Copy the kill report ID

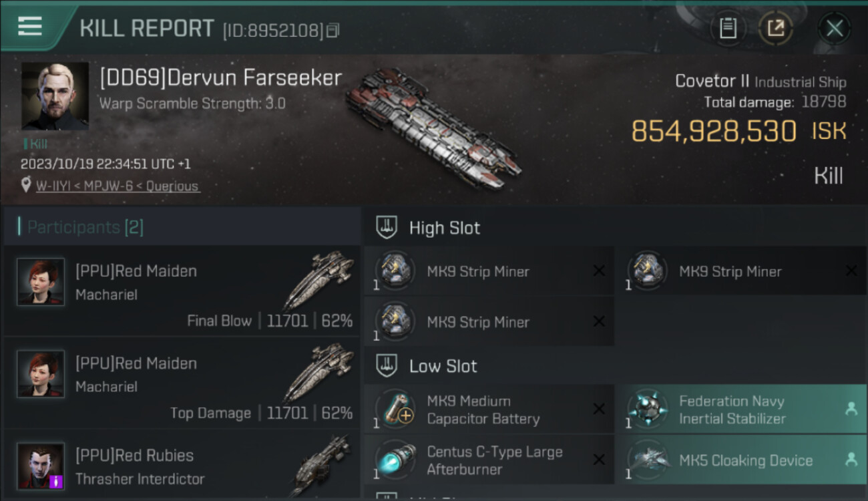333,30
